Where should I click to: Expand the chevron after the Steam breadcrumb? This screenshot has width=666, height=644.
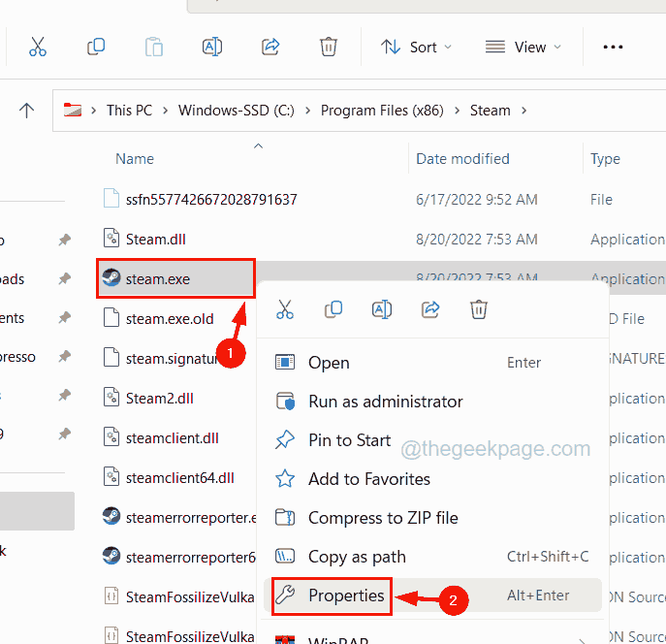[523, 111]
